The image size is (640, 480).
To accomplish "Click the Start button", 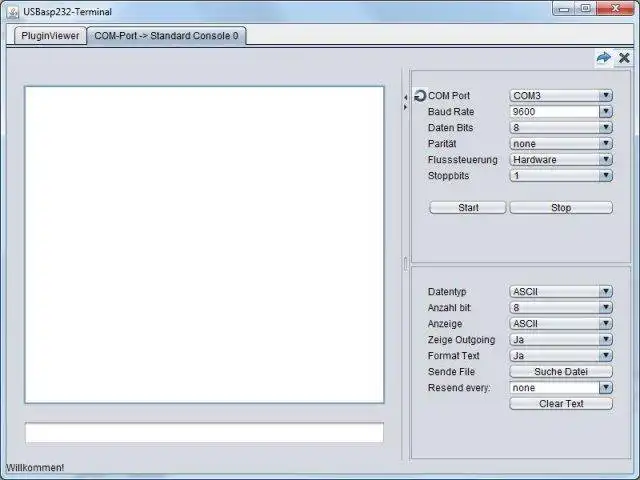I will click(468, 207).
